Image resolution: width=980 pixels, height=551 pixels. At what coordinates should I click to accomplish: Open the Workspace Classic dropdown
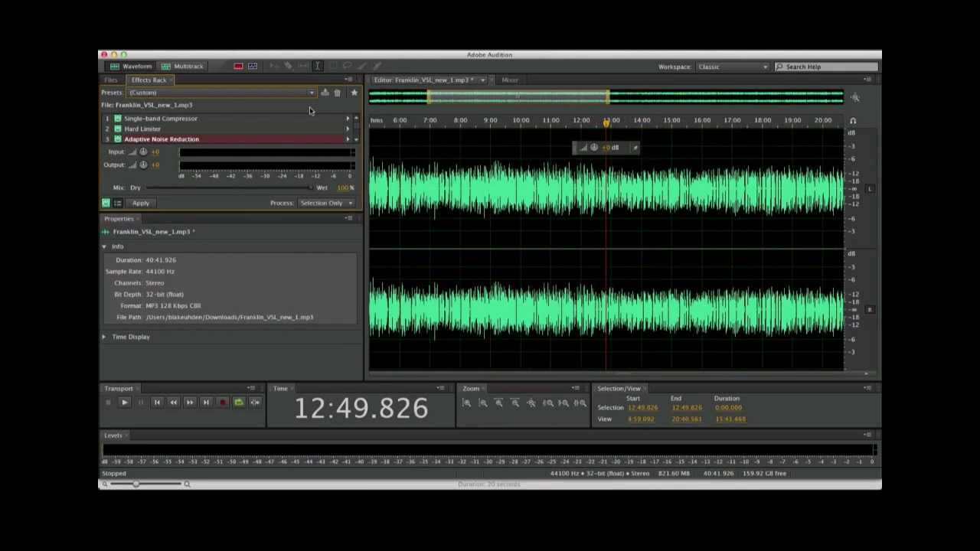tap(733, 67)
